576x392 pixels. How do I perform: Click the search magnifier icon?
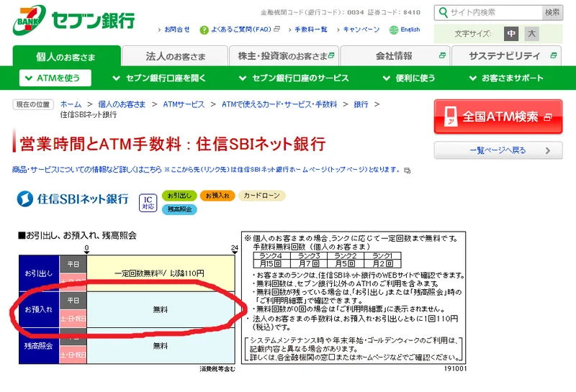coord(444,12)
